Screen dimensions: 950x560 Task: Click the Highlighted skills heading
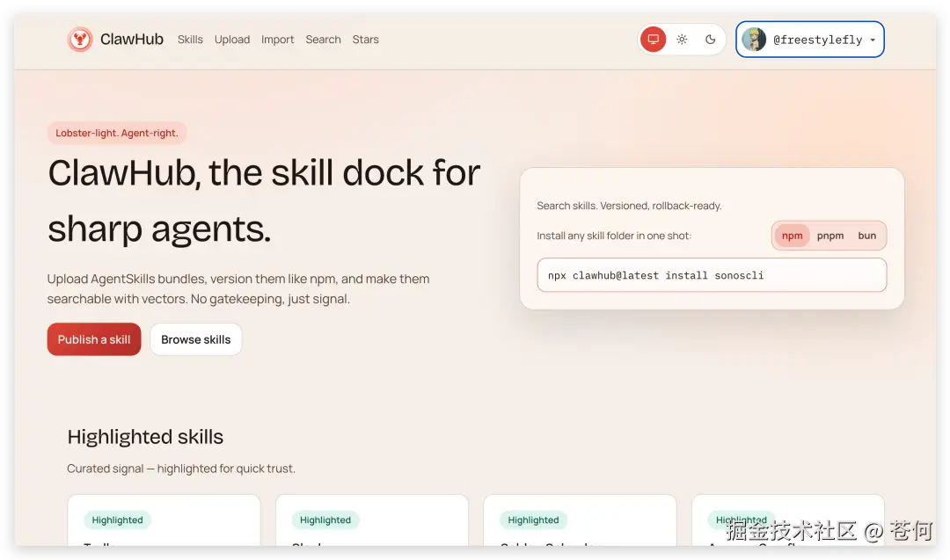click(145, 437)
